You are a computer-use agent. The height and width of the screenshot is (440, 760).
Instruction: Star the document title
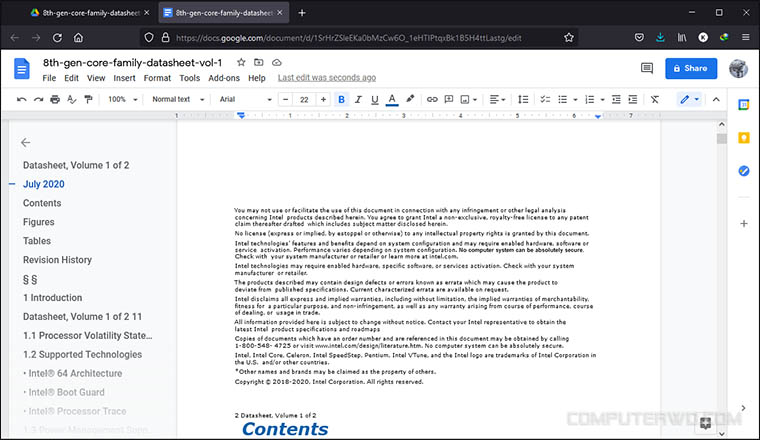[241, 62]
